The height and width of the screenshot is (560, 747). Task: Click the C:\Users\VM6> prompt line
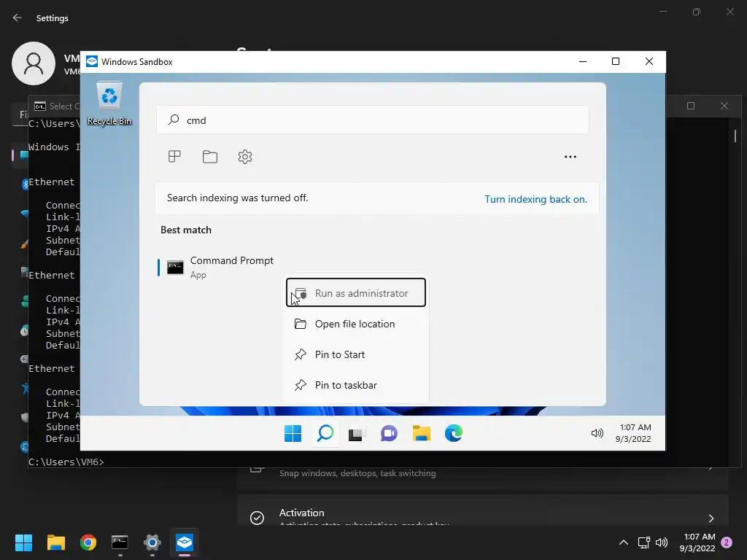pyautogui.click(x=66, y=462)
